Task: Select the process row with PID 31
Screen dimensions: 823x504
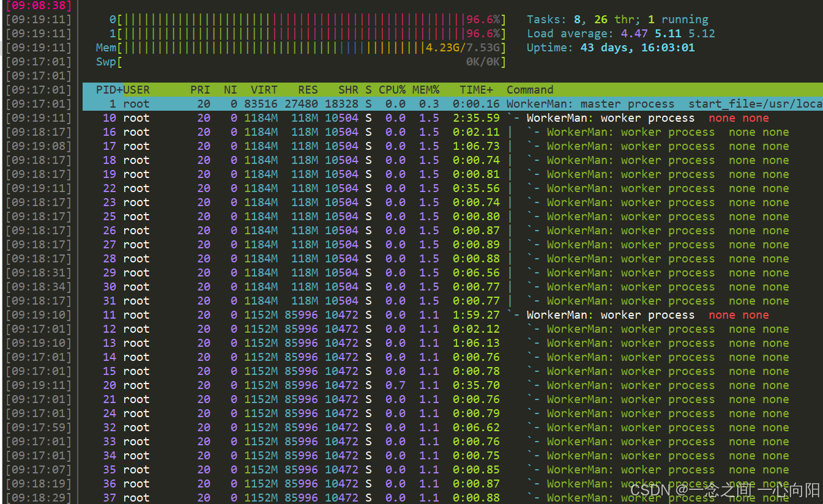Action: [x=453, y=301]
